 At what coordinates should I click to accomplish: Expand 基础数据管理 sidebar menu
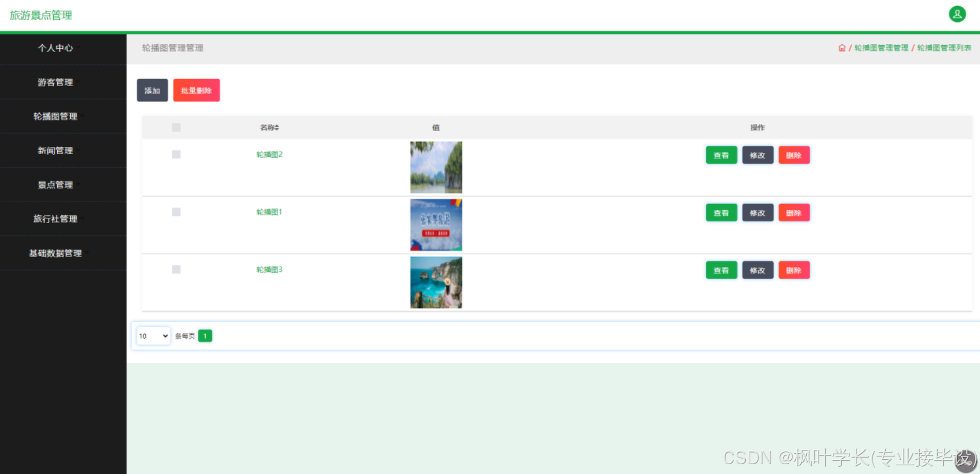pos(55,253)
